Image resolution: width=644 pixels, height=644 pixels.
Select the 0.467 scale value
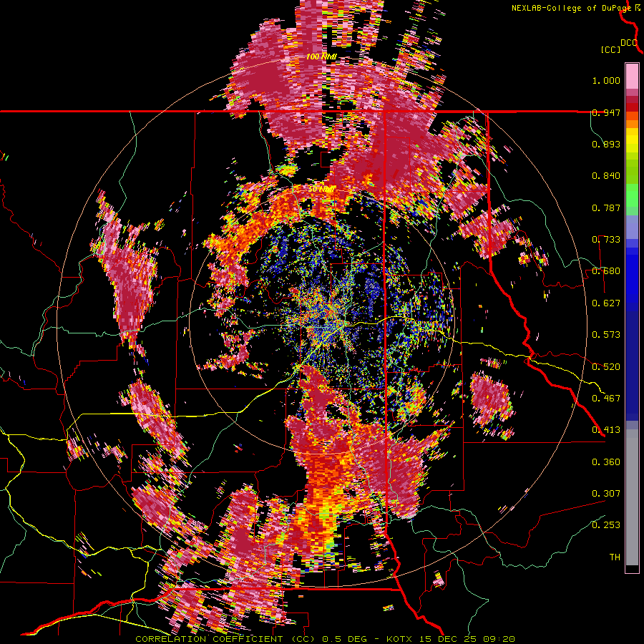click(606, 399)
